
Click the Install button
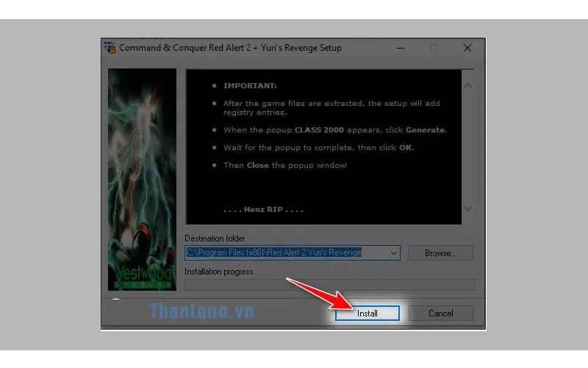[367, 313]
